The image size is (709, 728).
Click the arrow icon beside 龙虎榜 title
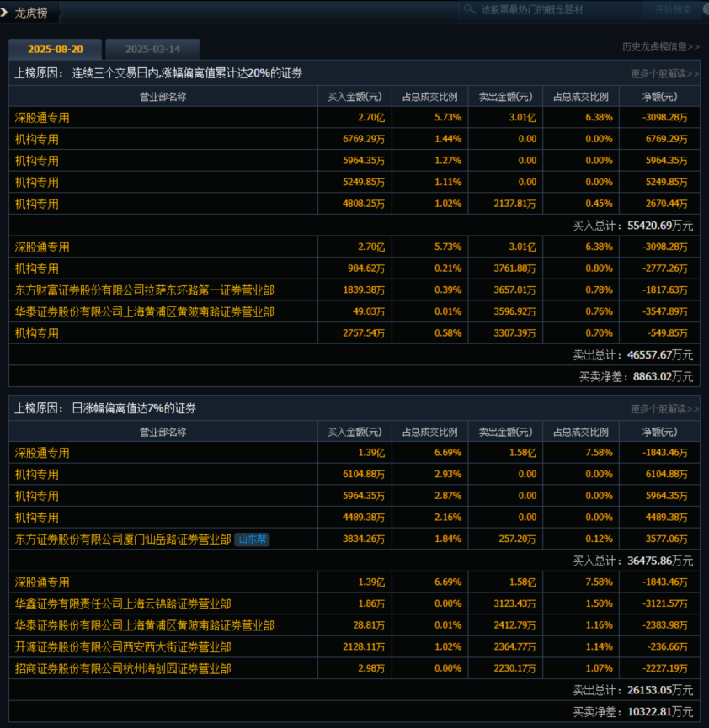tap(5, 12)
